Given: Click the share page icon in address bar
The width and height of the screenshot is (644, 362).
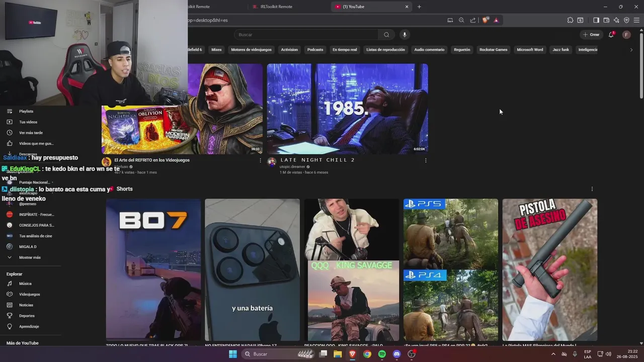Looking at the screenshot, I should (473, 20).
